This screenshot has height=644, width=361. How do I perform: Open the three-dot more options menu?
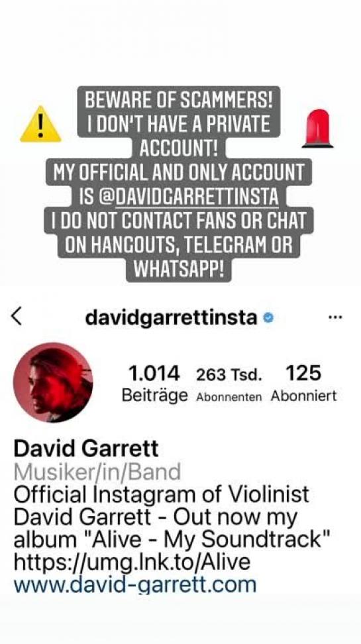pos(336,317)
